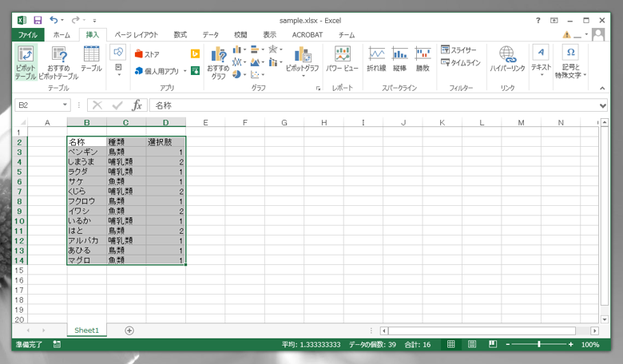Click the 100% zoom level
Screen dimensions: 623x364
pos(590,345)
